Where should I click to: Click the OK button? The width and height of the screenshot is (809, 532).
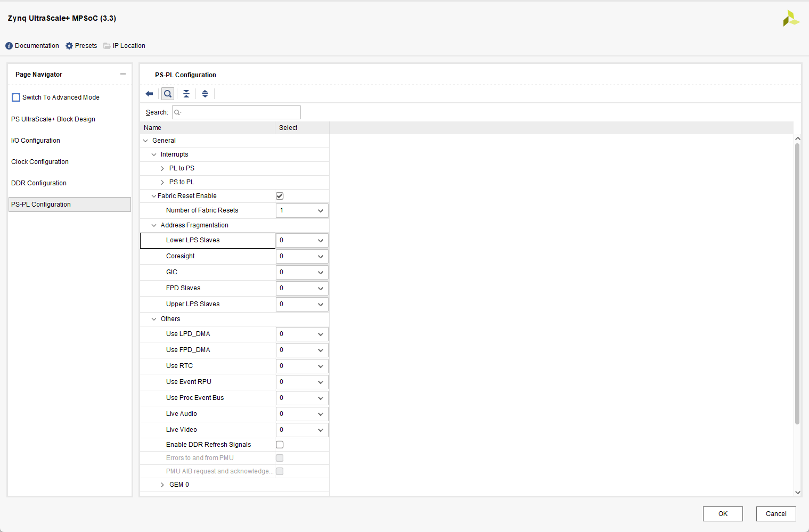pyautogui.click(x=723, y=514)
